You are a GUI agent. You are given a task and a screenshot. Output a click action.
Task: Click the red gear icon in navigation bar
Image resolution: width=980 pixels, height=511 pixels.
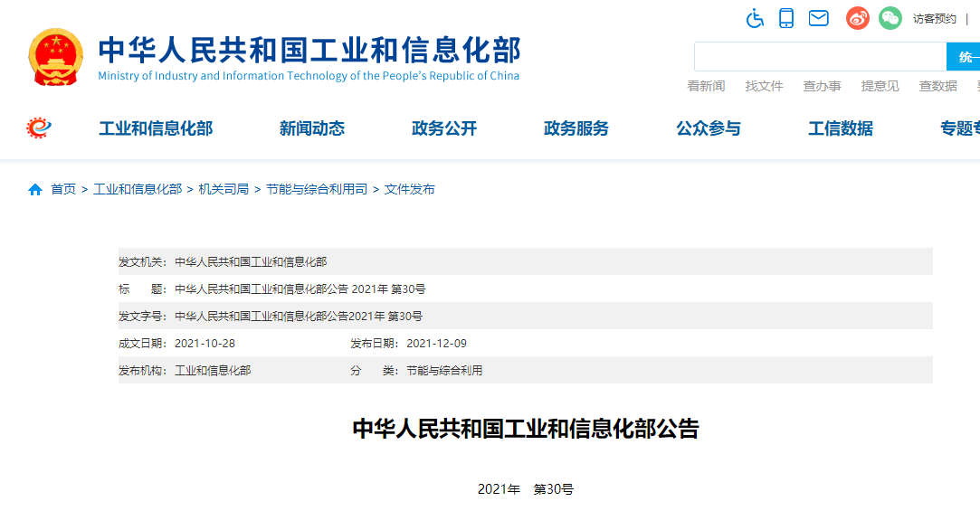click(x=39, y=128)
